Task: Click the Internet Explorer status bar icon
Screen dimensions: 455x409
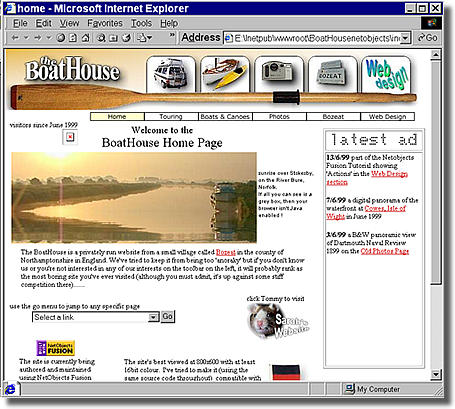Action: coord(10,389)
